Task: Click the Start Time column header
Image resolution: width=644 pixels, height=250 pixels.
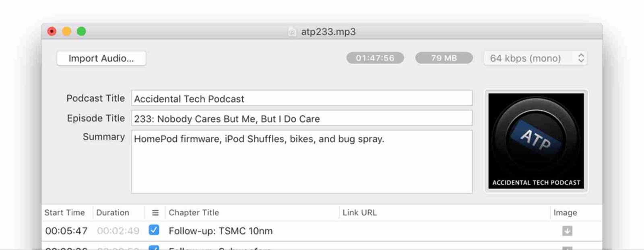Action: 64,213
